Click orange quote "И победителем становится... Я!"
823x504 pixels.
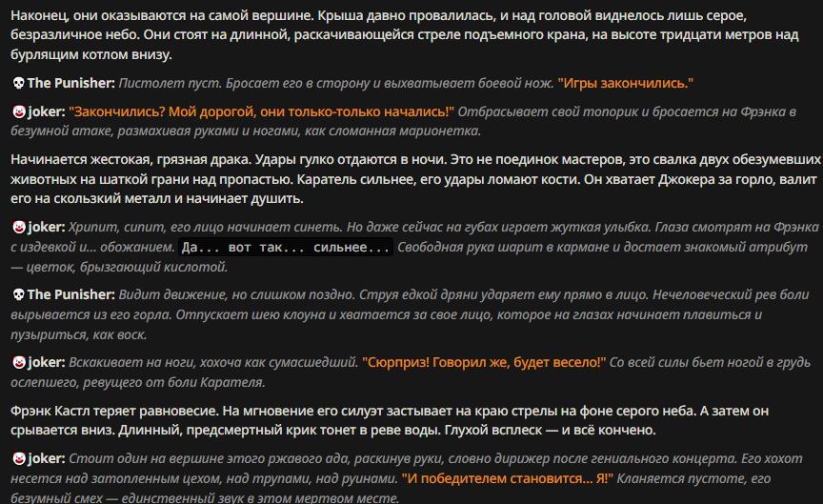pos(507,478)
